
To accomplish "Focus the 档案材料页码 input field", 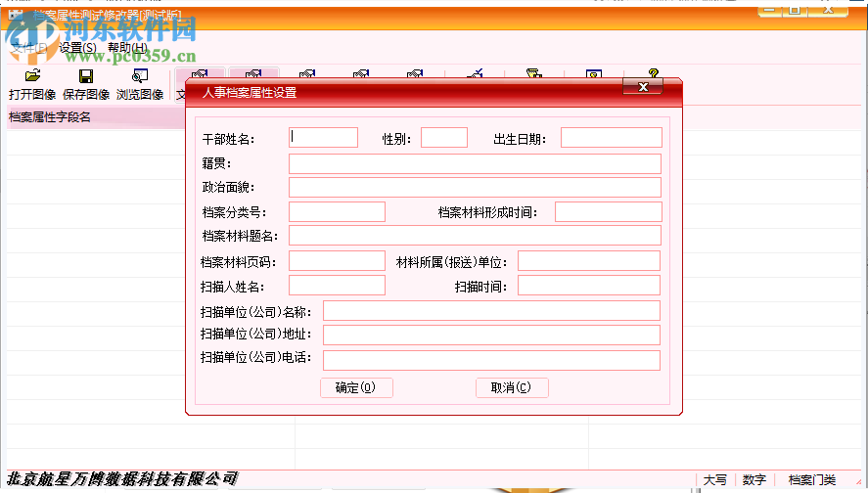I will tap(338, 261).
